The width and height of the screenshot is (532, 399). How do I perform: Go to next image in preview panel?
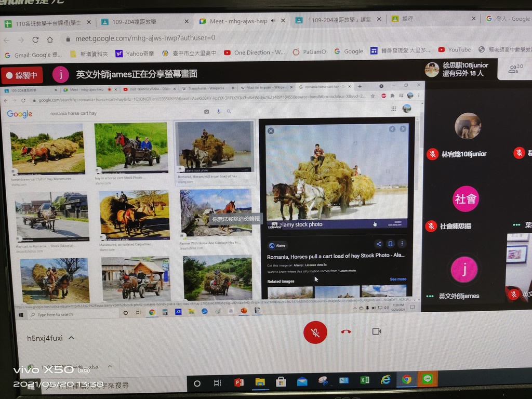[403, 129]
